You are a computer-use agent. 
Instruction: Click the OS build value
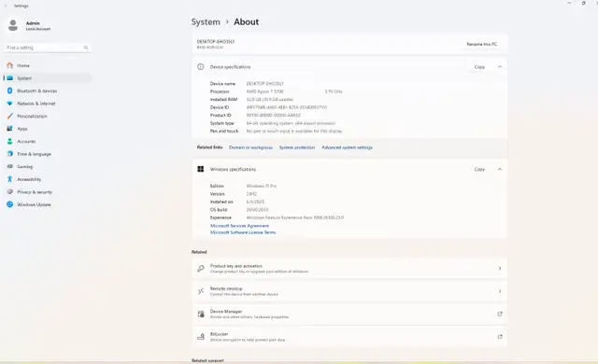[x=257, y=210]
